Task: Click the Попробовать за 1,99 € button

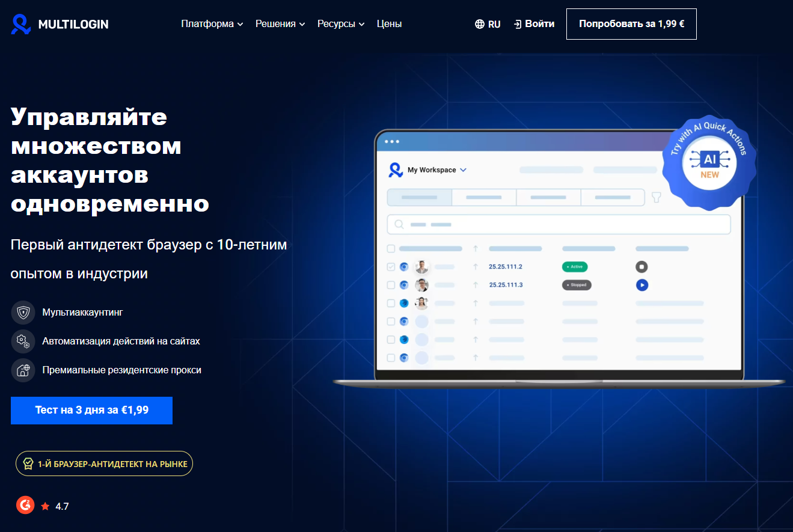Action: [631, 24]
